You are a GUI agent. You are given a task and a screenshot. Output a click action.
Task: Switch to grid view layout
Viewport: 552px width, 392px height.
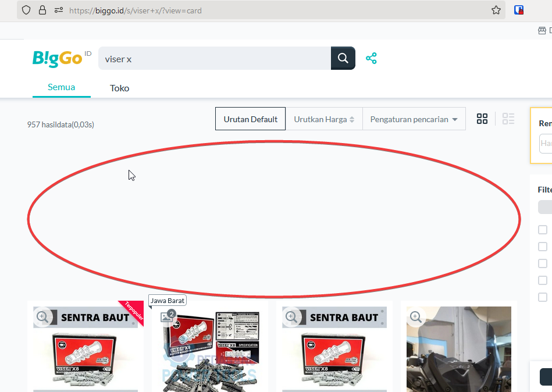click(x=482, y=119)
